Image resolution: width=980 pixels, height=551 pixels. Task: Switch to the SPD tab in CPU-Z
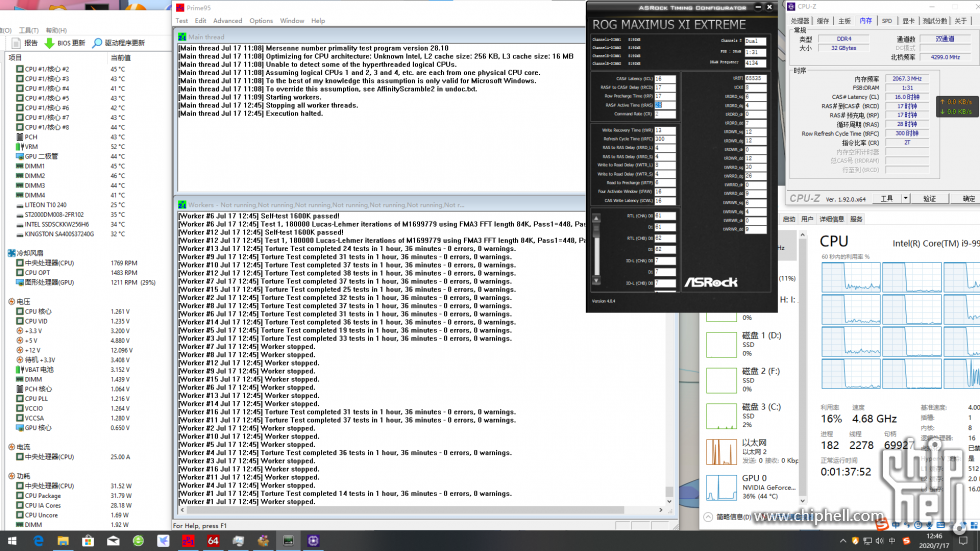point(887,21)
